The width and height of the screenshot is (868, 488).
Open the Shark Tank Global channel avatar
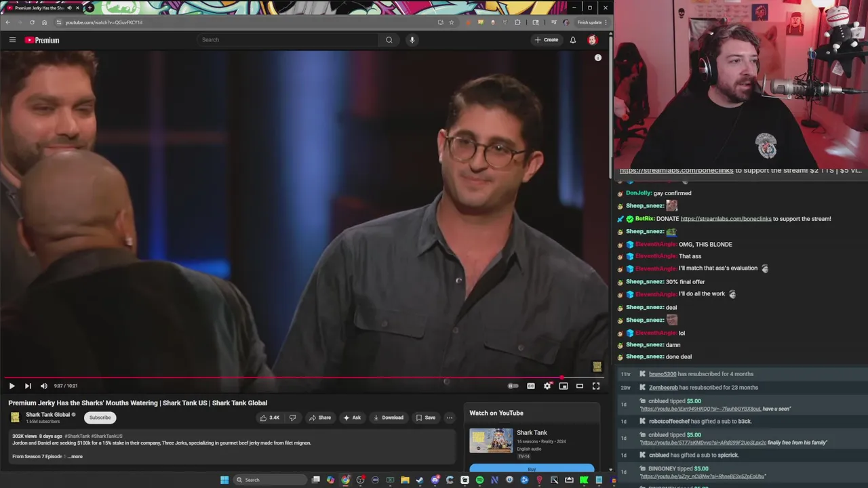point(15,418)
